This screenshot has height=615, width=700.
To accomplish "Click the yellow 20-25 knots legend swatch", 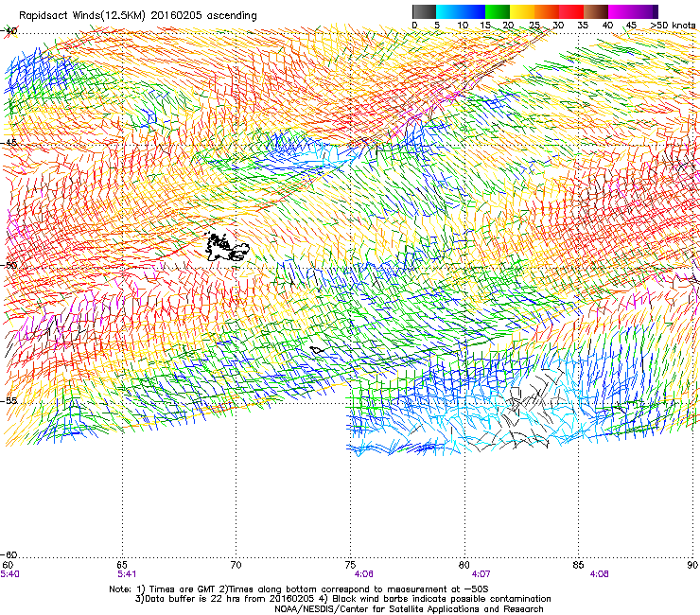I will (x=522, y=11).
